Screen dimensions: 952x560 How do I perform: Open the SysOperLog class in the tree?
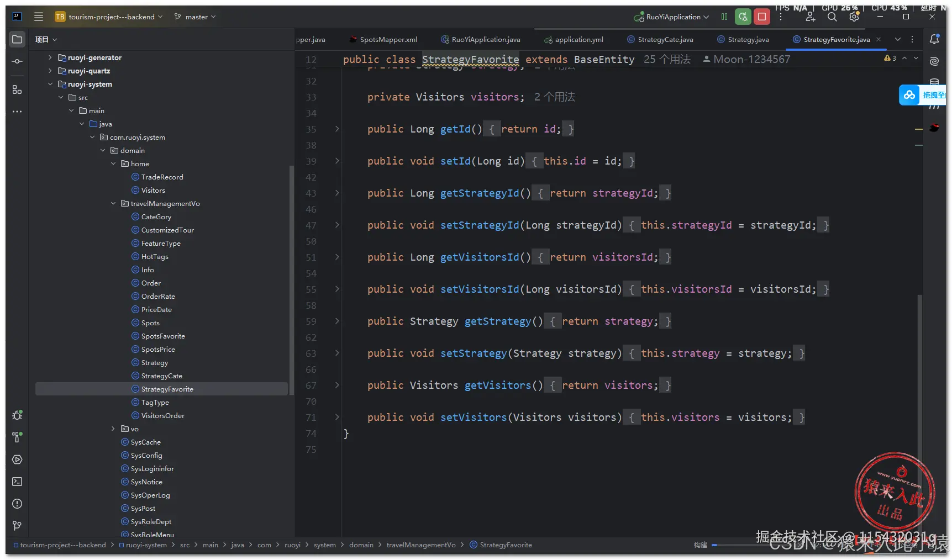pos(145,495)
